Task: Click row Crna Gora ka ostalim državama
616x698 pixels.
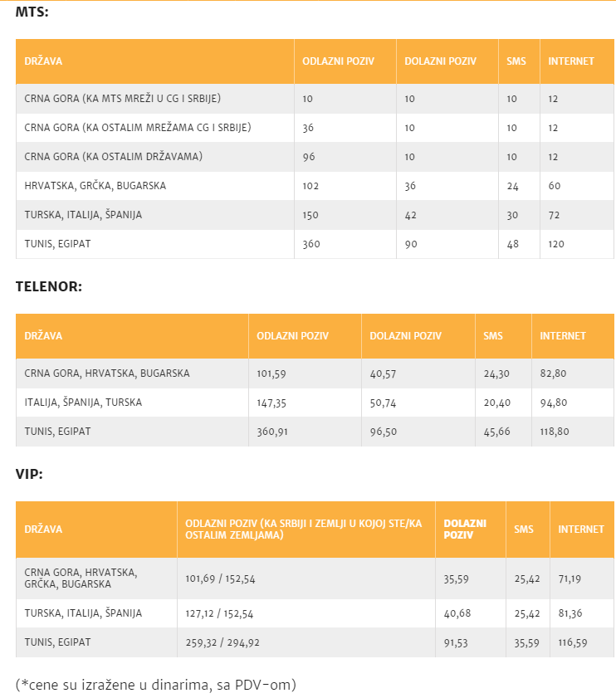Action: 315,157
